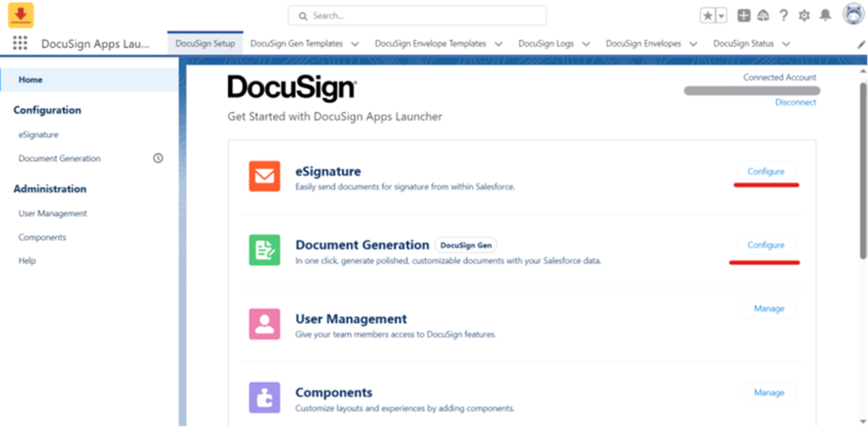Screen dimensions: 868x427
Task: Expand the DocuSign Status chevron
Action: point(786,44)
